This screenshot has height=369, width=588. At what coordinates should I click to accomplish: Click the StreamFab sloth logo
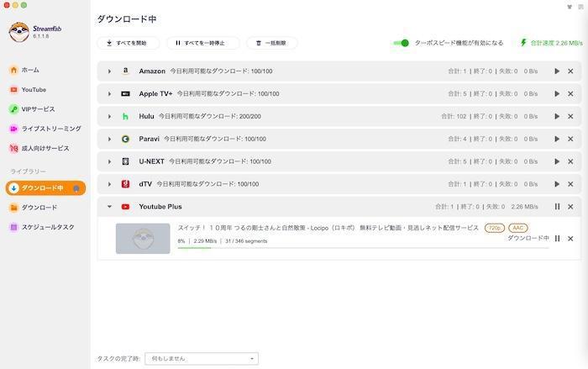(19, 32)
